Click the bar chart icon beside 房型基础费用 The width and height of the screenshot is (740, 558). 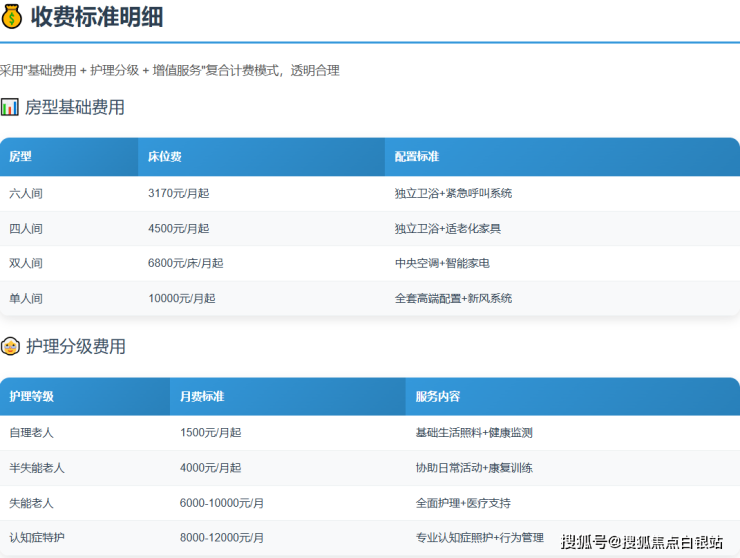pos(10,107)
